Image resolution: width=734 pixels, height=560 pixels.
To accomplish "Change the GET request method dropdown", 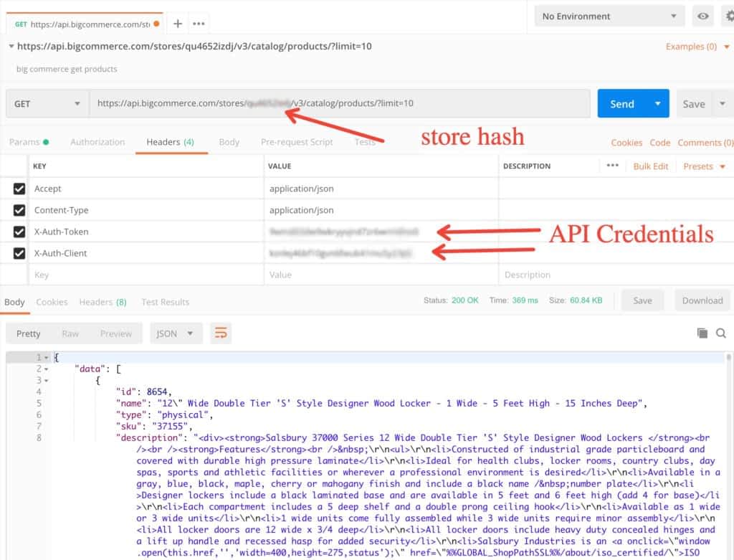I will pos(47,103).
